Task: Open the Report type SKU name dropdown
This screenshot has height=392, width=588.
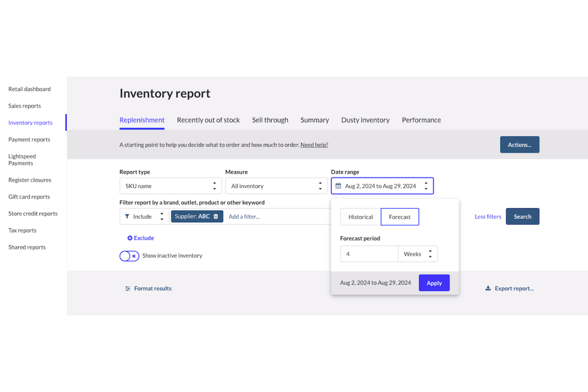Action: 170,186
